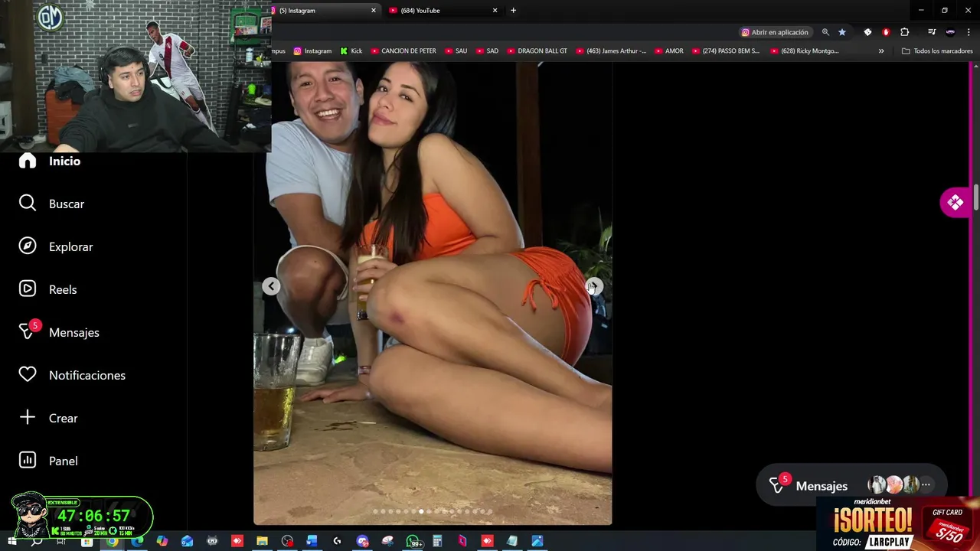
Task: Open the browser zoom magnifier icon
Action: click(x=825, y=32)
